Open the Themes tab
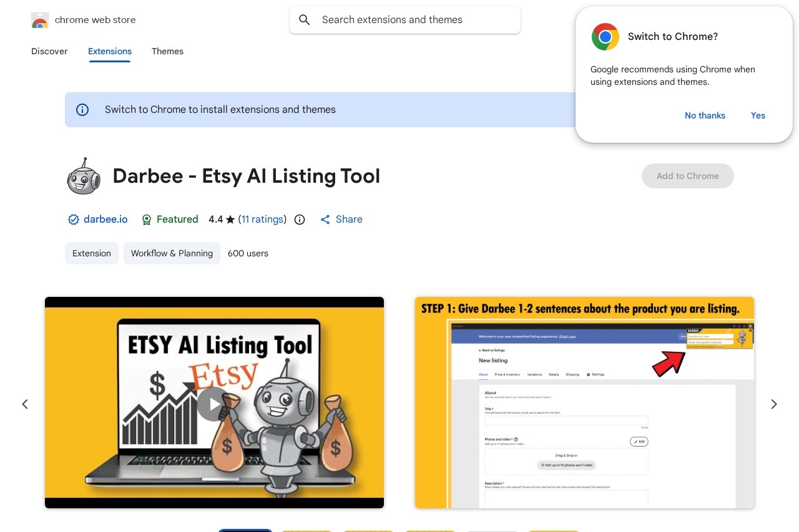This screenshot has width=799, height=532. tap(167, 51)
